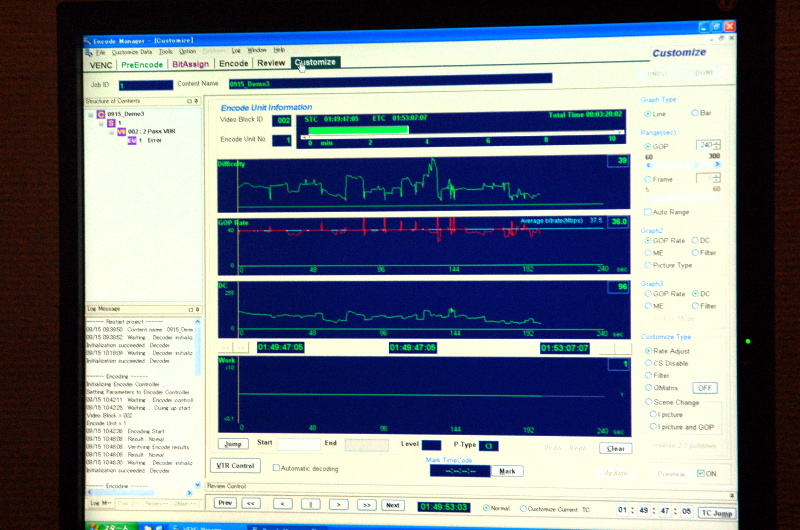The image size is (800, 530).
Task: Click the fast forward >> button
Action: click(367, 504)
